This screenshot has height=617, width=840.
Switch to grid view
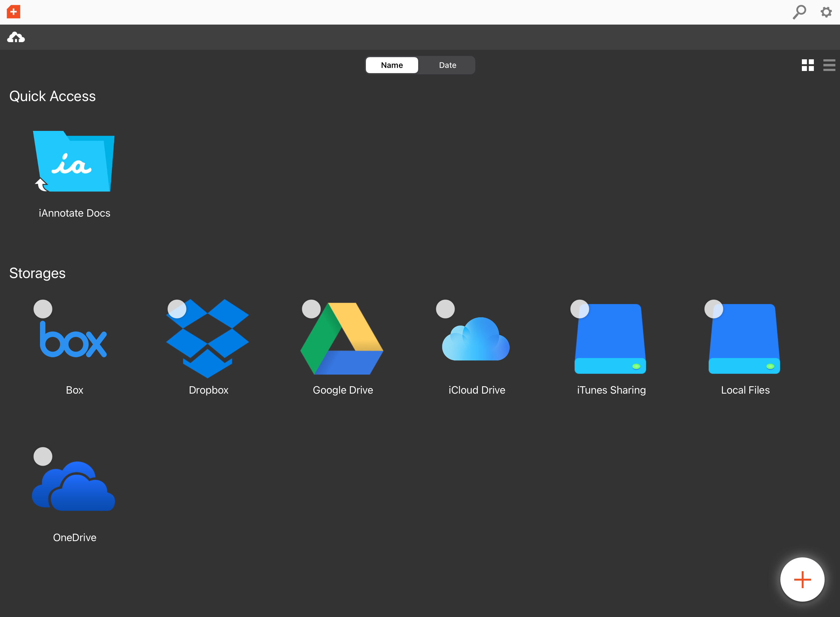pos(807,65)
